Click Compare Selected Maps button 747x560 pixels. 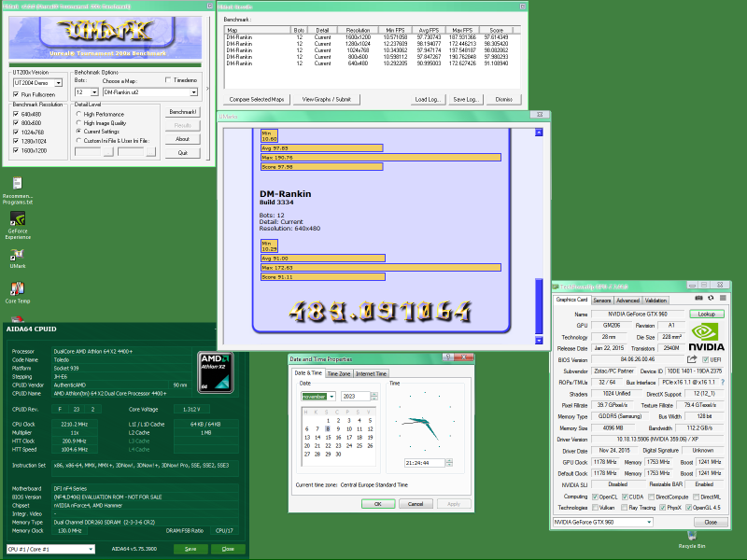(256, 100)
